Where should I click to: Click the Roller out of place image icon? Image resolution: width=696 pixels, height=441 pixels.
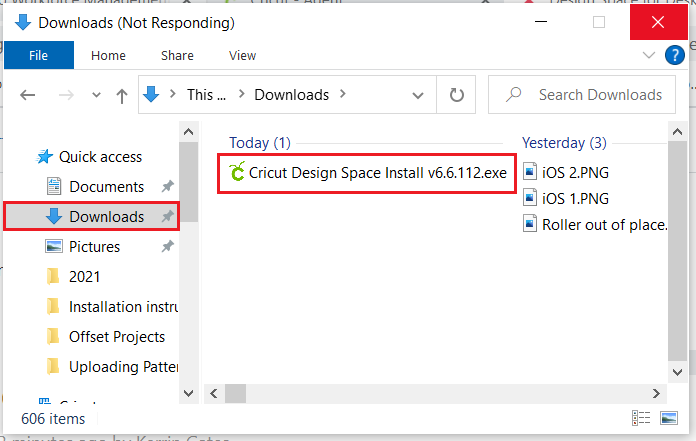click(530, 224)
